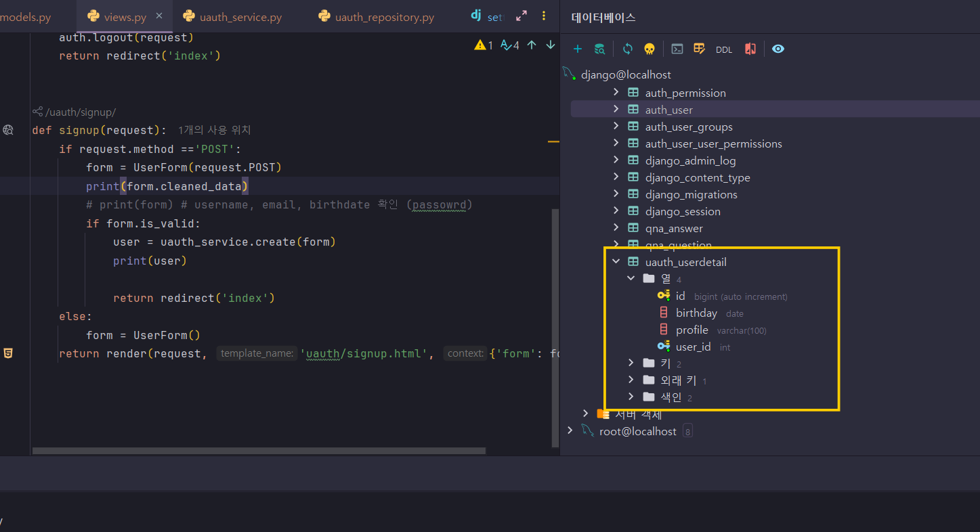
Task: Expand the root@localhost data source
Action: 570,430
